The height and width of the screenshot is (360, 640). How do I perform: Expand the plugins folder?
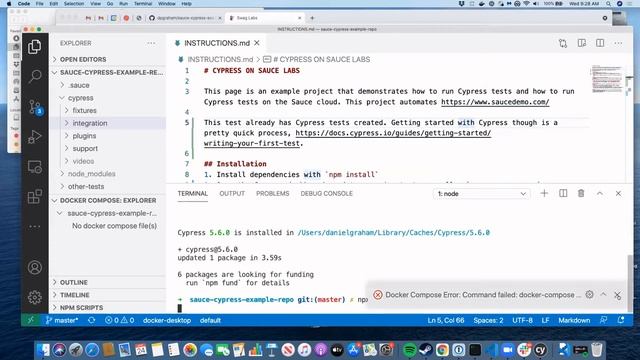point(84,136)
